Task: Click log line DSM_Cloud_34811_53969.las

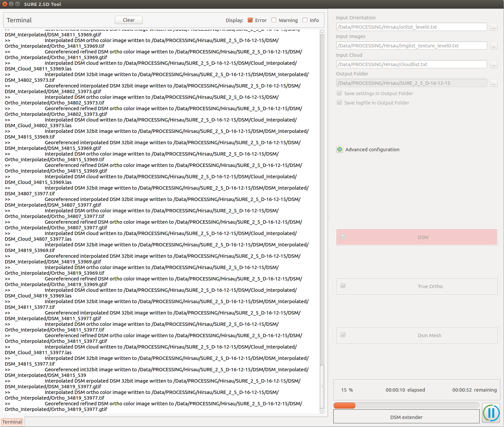Action: pos(38,69)
